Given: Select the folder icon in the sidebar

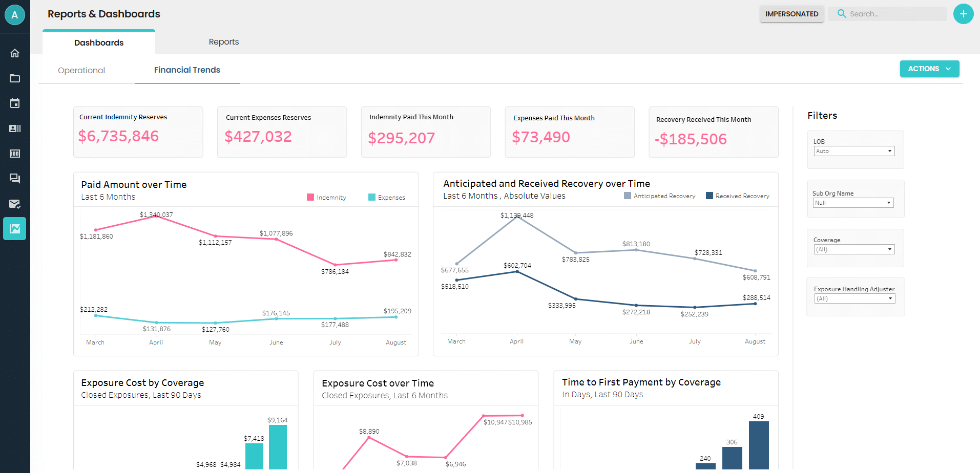Looking at the screenshot, I should [15, 78].
